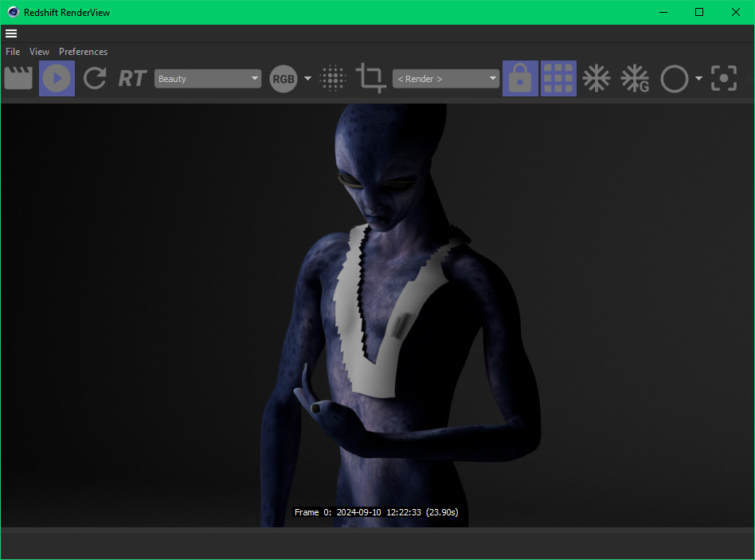
Task: Click the circle icon in toolbar
Action: pyautogui.click(x=674, y=79)
